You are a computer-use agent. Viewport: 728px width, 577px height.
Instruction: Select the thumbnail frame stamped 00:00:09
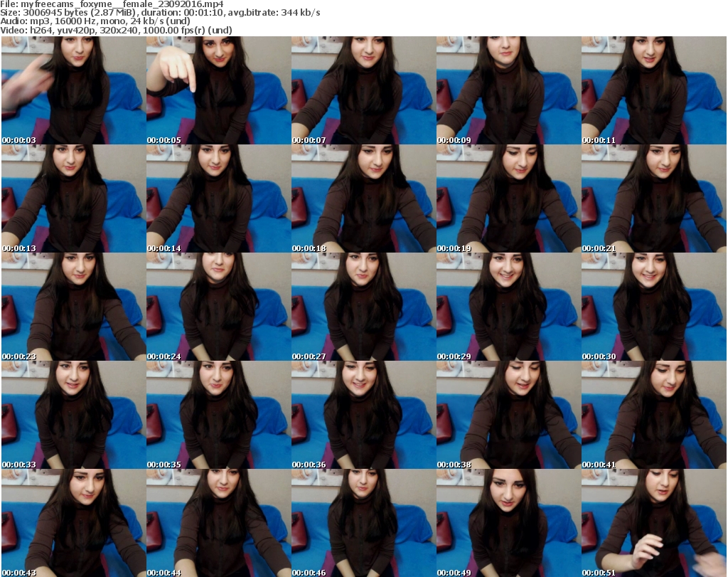(x=509, y=90)
